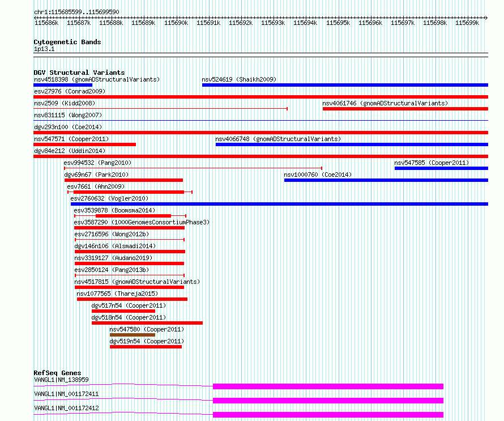Viewport: 504px width, 421px height.
Task: Open the VANGL1|NM_138959 gene label
Action: tap(61, 380)
